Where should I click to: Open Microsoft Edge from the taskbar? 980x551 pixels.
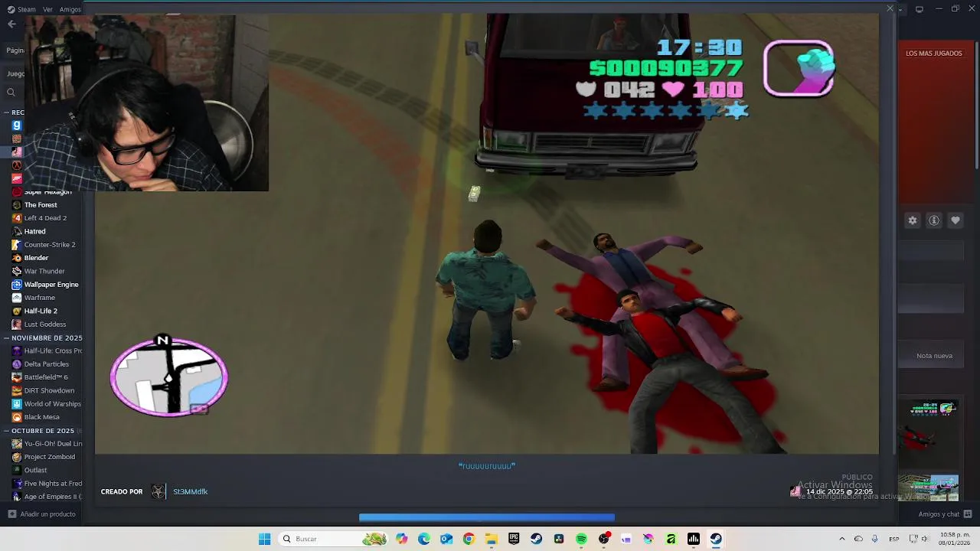(x=424, y=539)
